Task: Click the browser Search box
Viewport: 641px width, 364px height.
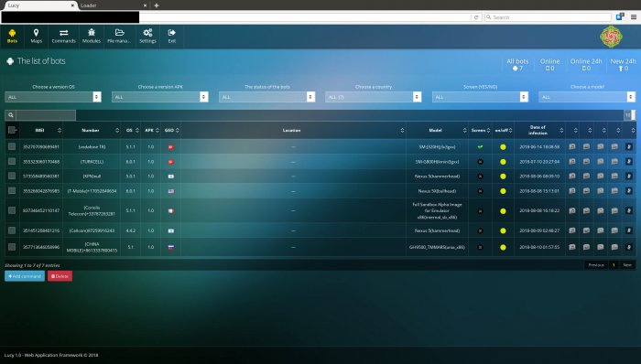Action: point(548,17)
